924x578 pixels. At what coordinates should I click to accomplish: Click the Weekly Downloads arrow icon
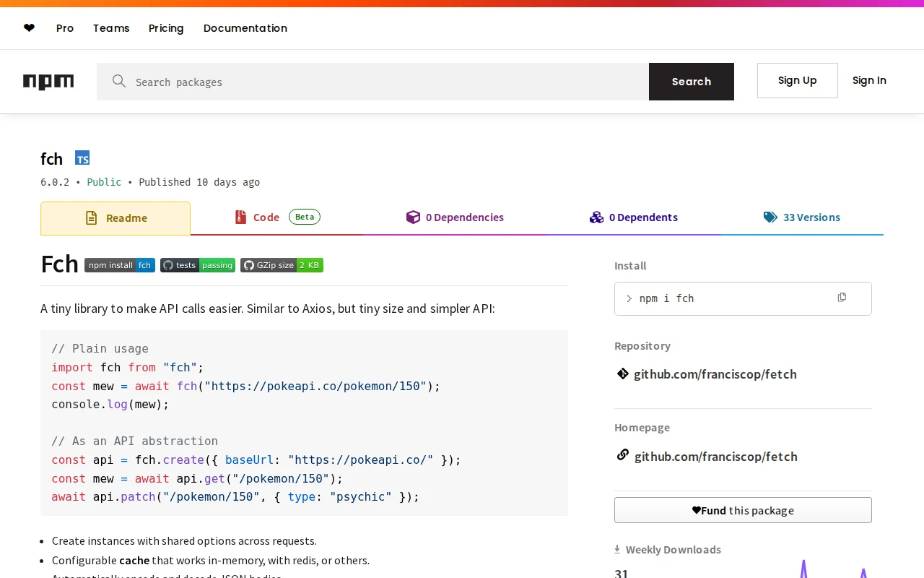tap(617, 549)
